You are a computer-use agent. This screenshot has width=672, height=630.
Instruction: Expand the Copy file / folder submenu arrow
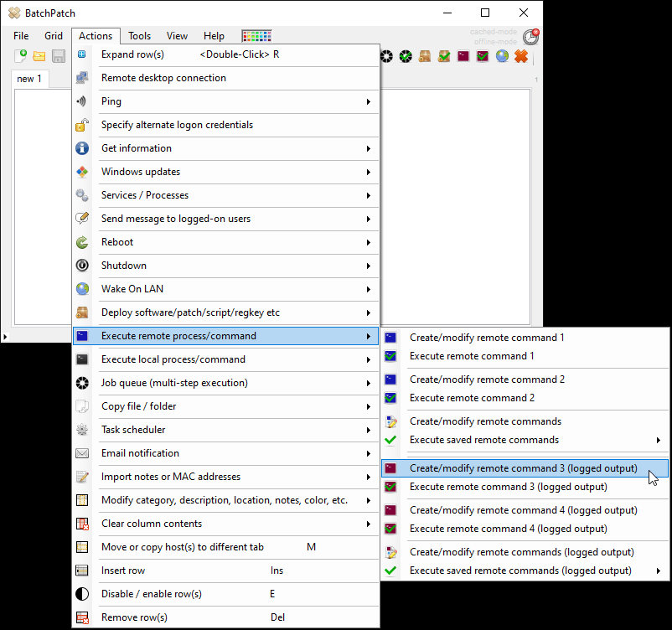[x=368, y=406]
